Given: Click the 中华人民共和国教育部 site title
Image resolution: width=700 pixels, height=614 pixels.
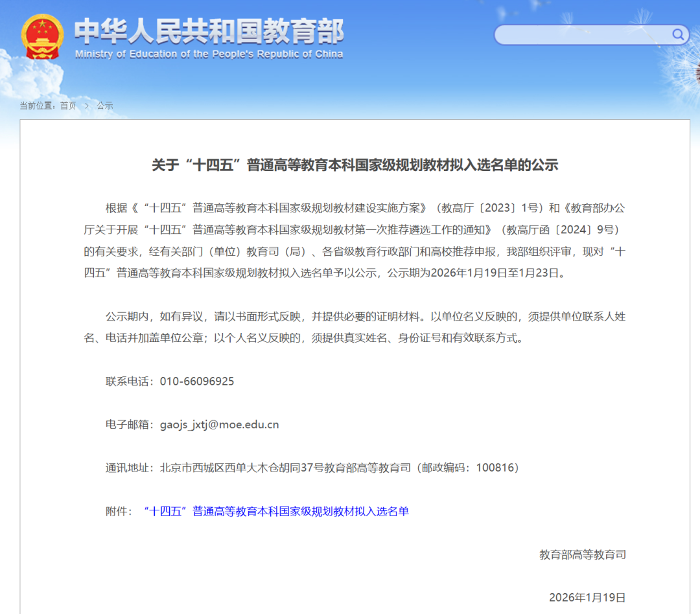Looking at the screenshot, I should tap(209, 30).
